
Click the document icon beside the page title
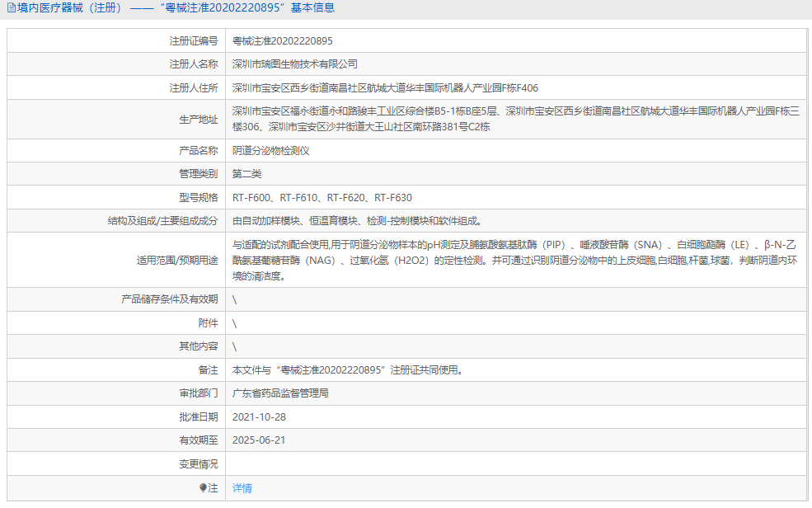[12, 8]
